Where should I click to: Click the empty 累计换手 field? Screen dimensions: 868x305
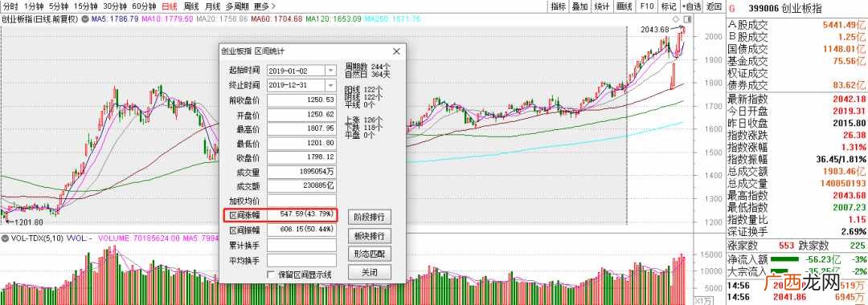(x=301, y=246)
